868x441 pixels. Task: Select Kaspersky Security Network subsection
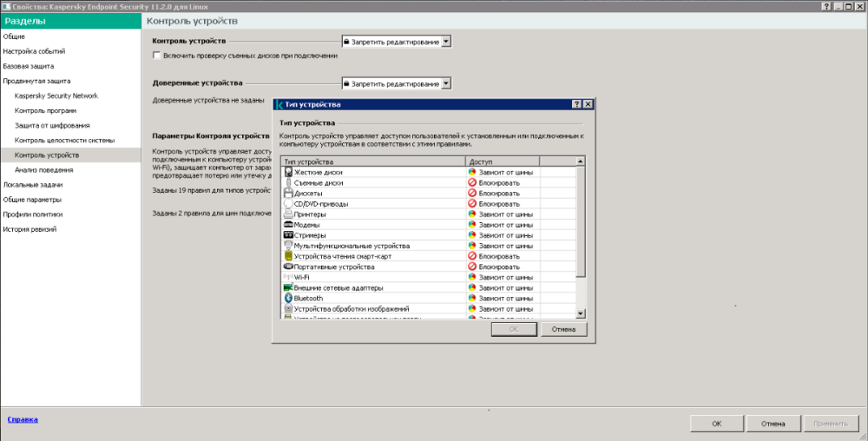click(56, 95)
